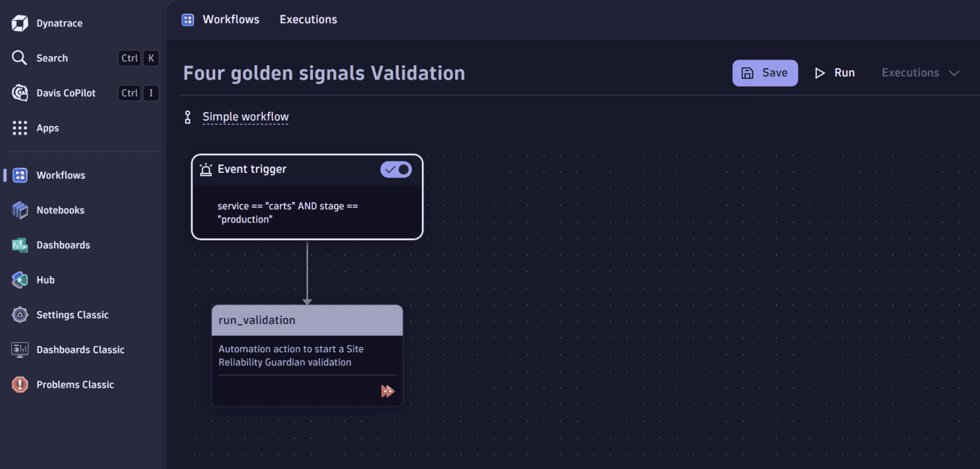
Task: Switch to the Workflows tab
Action: 230,19
